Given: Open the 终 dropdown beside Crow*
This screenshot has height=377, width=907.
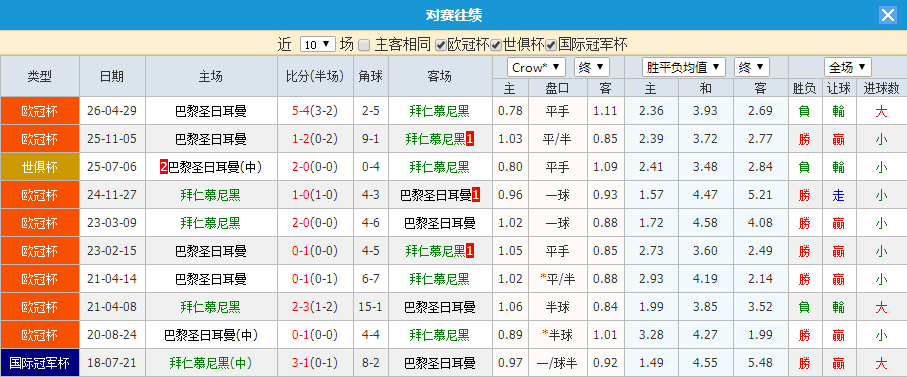Looking at the screenshot, I should [x=592, y=67].
